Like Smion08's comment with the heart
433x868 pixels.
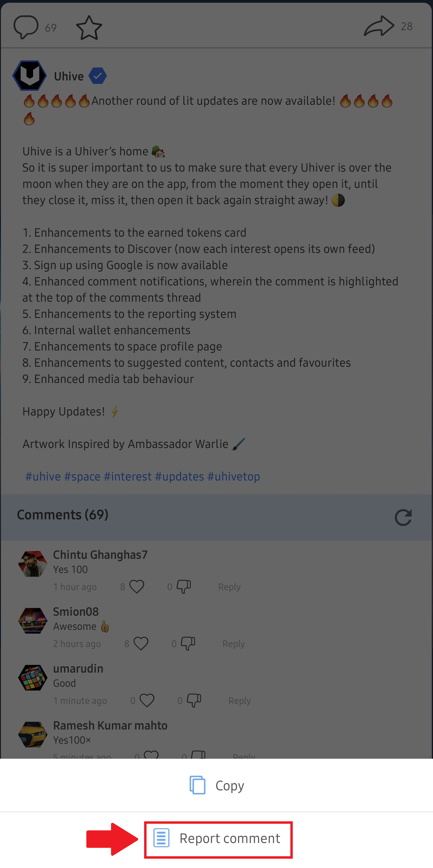click(141, 644)
